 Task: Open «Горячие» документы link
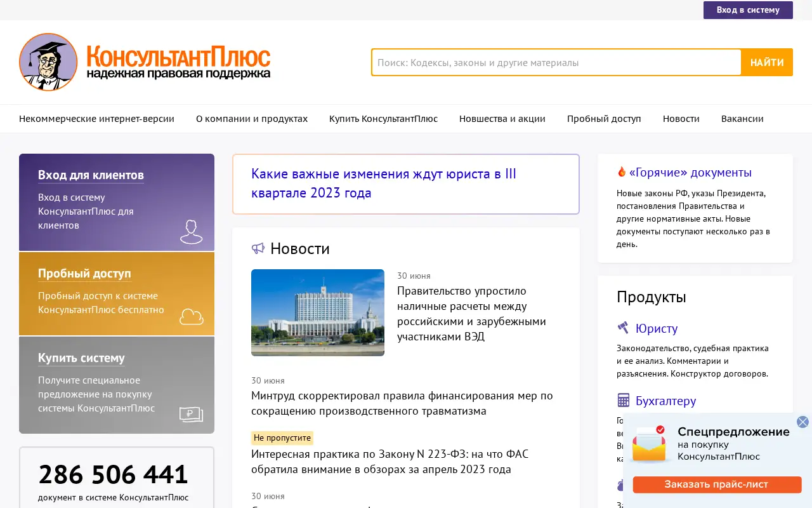tap(690, 172)
